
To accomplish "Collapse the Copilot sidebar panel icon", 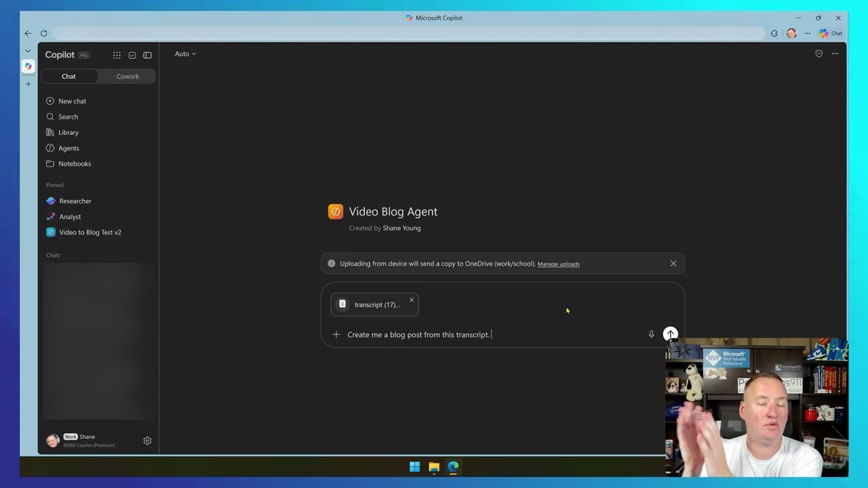I will coord(147,55).
